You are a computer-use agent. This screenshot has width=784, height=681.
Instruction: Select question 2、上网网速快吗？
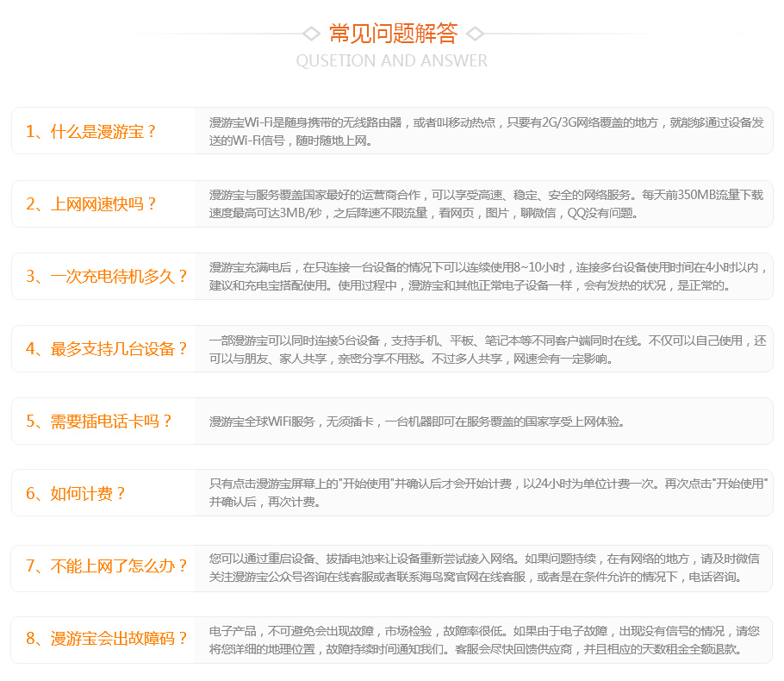click(90, 204)
